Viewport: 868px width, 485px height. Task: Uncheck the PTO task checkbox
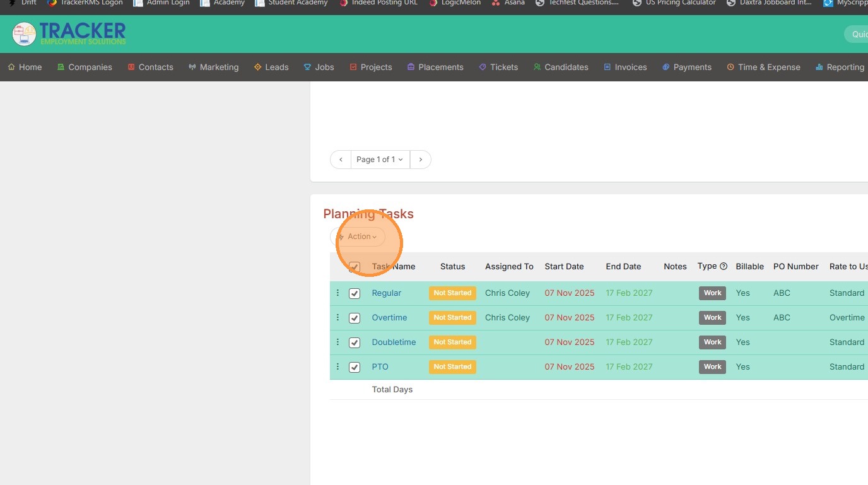[x=355, y=367]
